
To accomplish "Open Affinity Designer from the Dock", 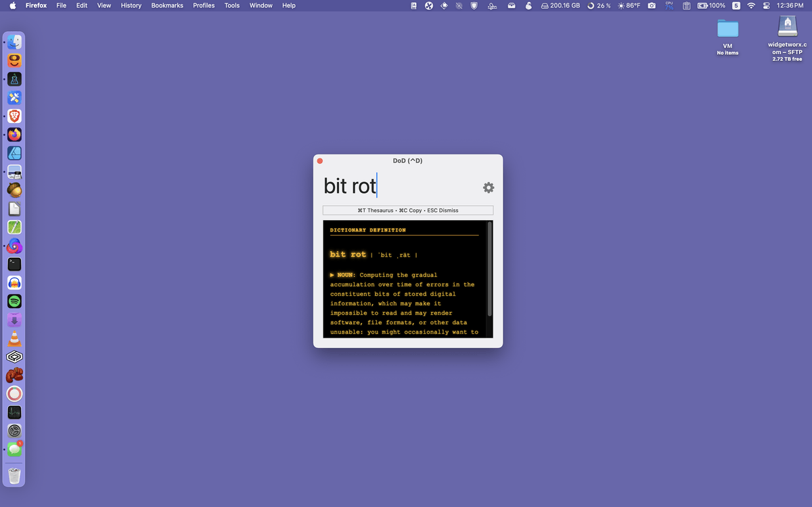I will [14, 153].
